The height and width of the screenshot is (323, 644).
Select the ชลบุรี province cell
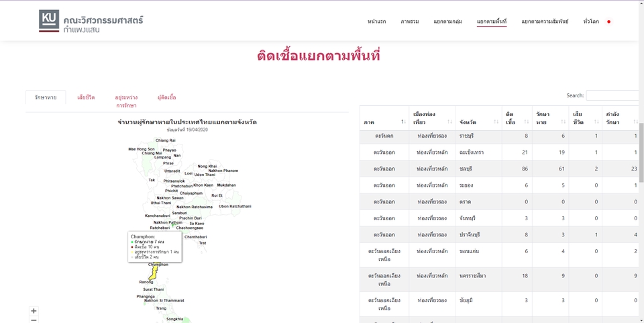point(478,169)
